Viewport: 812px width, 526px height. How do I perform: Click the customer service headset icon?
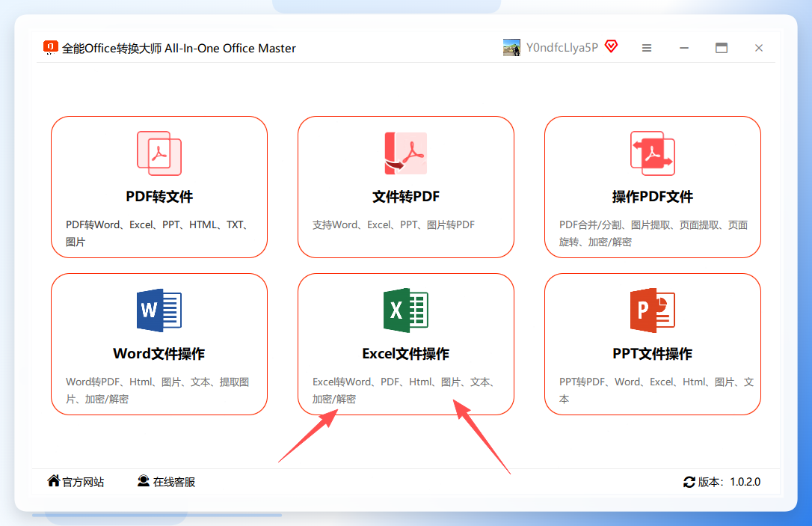point(144,481)
